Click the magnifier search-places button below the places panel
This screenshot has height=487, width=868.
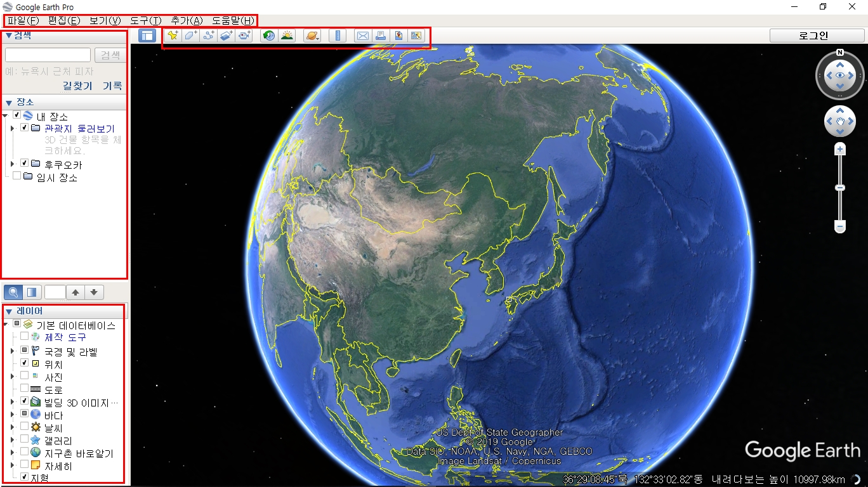coord(13,292)
